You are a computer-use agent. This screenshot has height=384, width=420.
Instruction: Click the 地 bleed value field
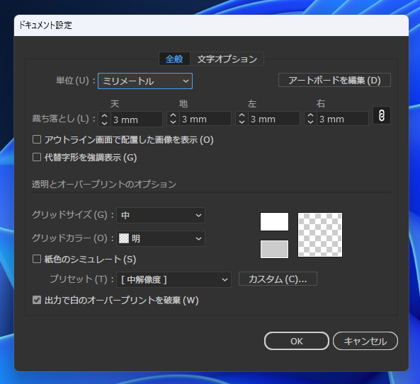205,119
